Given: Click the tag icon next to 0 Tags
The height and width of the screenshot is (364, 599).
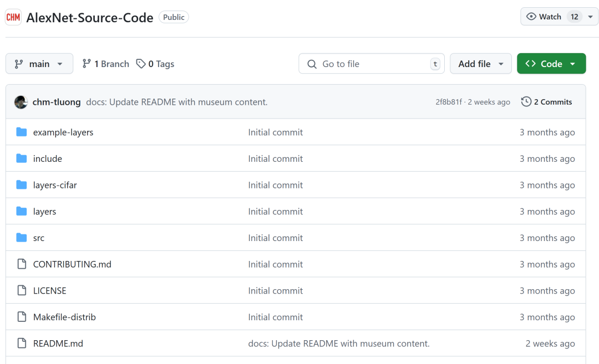Looking at the screenshot, I should coord(141,64).
